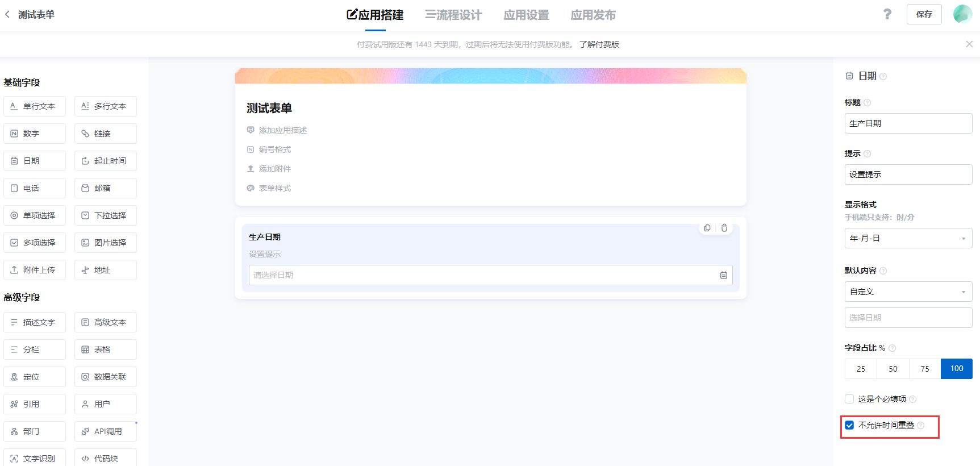Click the colorful form header banner
Screen dimensions: 980x466
pos(491,76)
